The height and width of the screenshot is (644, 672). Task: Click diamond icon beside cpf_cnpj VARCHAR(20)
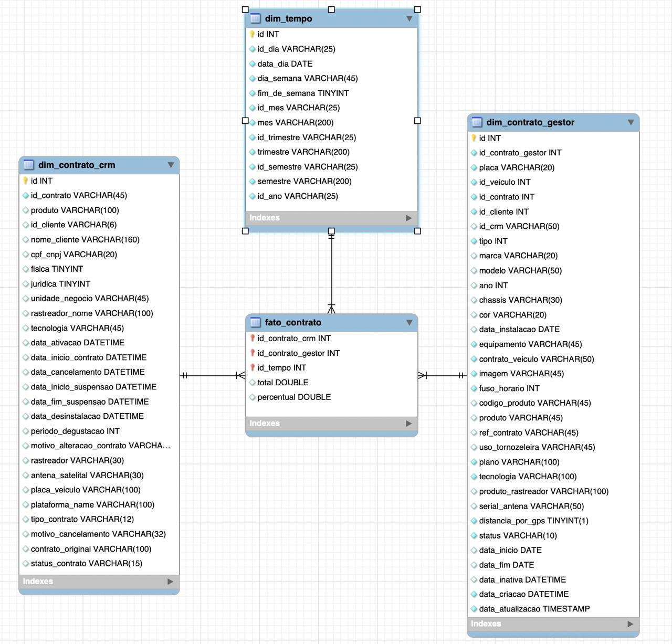point(26,255)
